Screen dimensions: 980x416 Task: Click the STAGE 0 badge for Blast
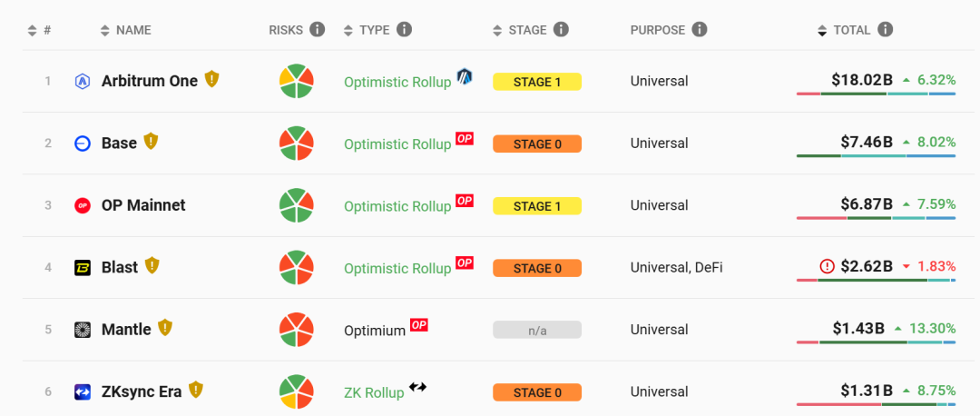pos(537,268)
